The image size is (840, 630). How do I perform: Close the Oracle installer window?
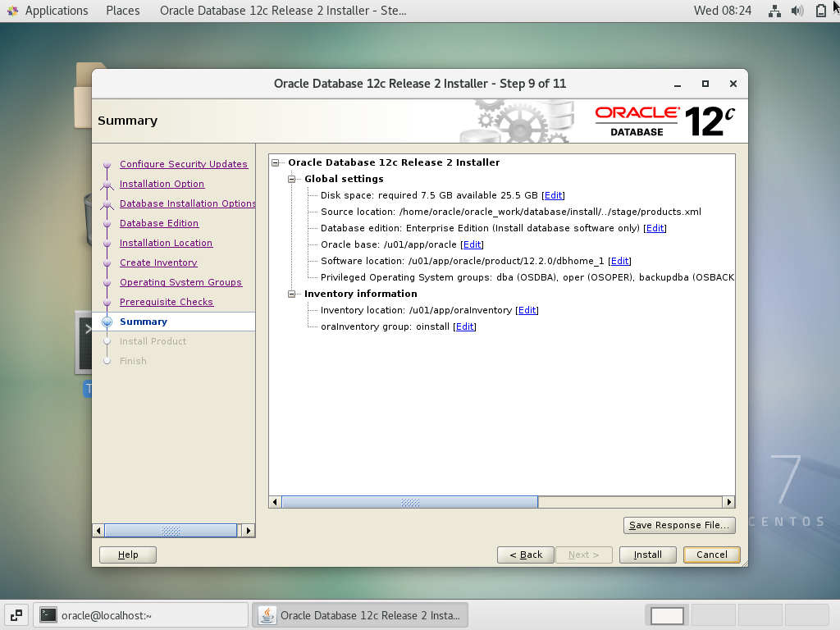[733, 84]
